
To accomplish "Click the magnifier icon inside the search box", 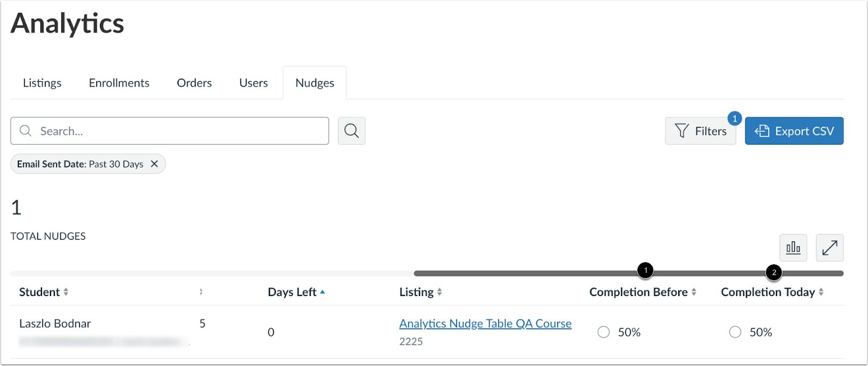I will (25, 131).
